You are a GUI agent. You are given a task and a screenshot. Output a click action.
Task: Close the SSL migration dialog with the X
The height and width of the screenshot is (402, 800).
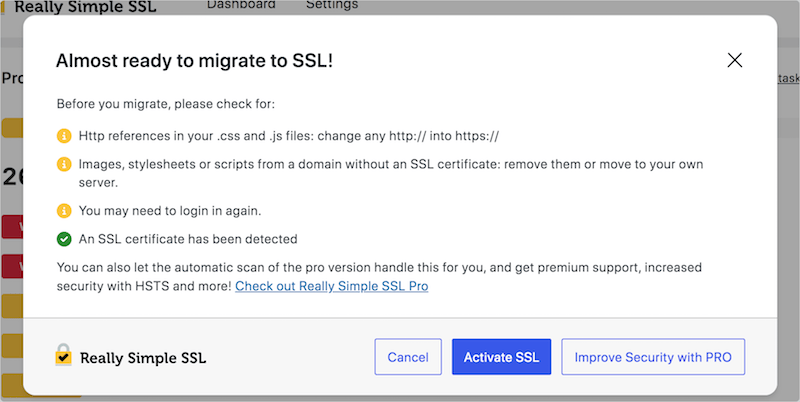click(x=734, y=61)
